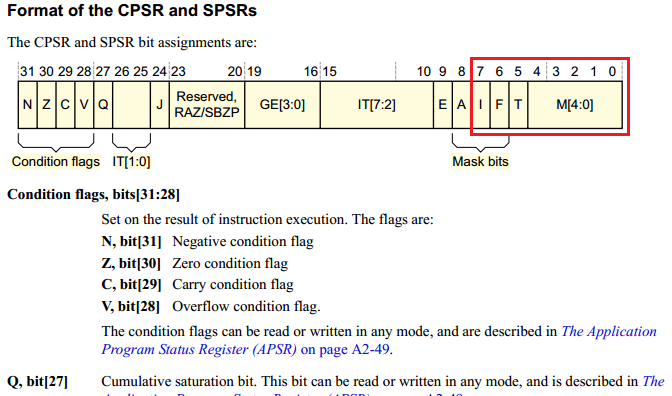Viewport: 672px width, 396px height.
Task: Click the E bit cell
Action: pyautogui.click(x=443, y=105)
